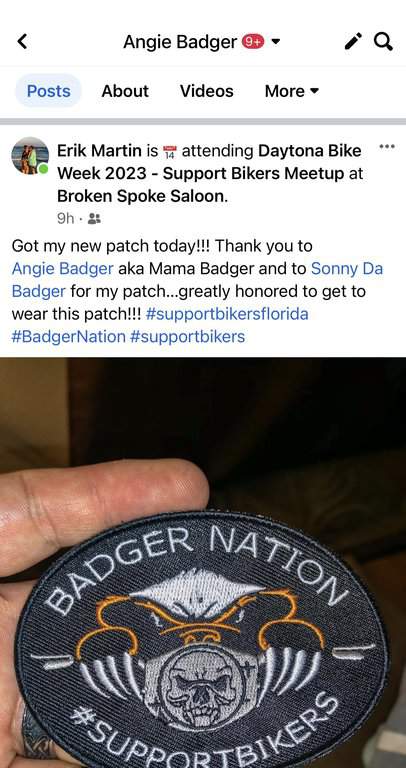The image size is (406, 768).
Task: Open the About tab
Action: [x=125, y=91]
